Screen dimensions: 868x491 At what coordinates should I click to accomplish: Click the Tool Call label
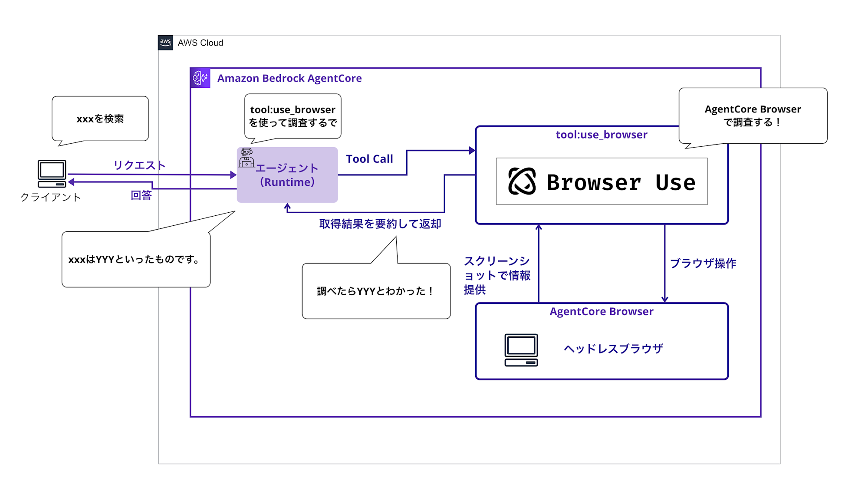pyautogui.click(x=369, y=159)
